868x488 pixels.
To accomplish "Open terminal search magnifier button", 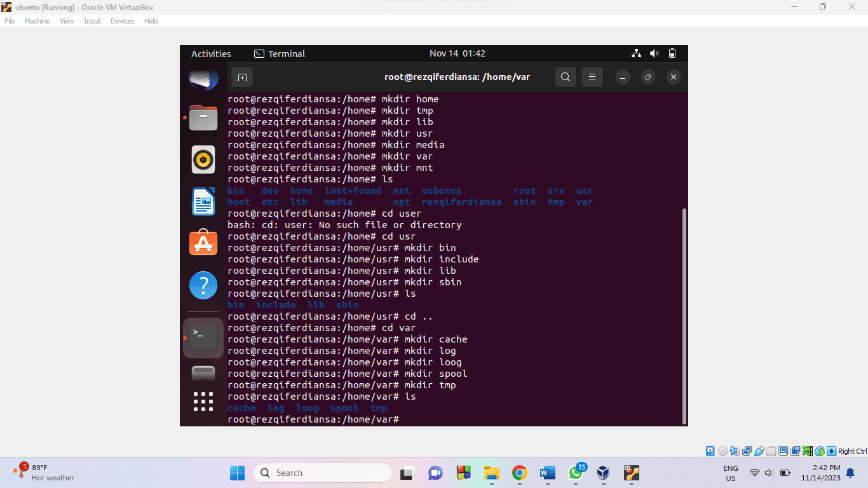I will coord(565,77).
